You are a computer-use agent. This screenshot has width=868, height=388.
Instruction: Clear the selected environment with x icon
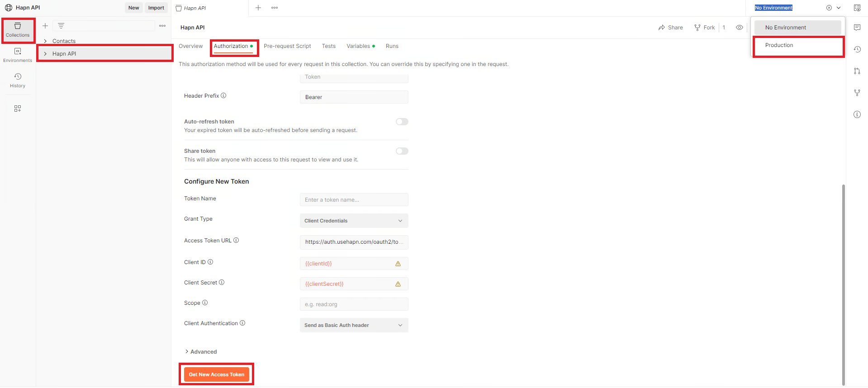(x=829, y=8)
